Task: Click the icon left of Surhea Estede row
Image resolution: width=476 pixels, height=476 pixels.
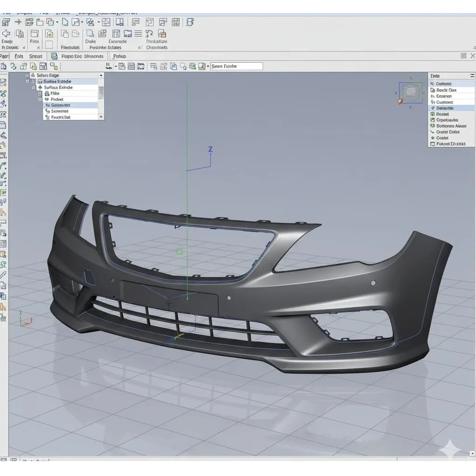Action: click(x=40, y=81)
